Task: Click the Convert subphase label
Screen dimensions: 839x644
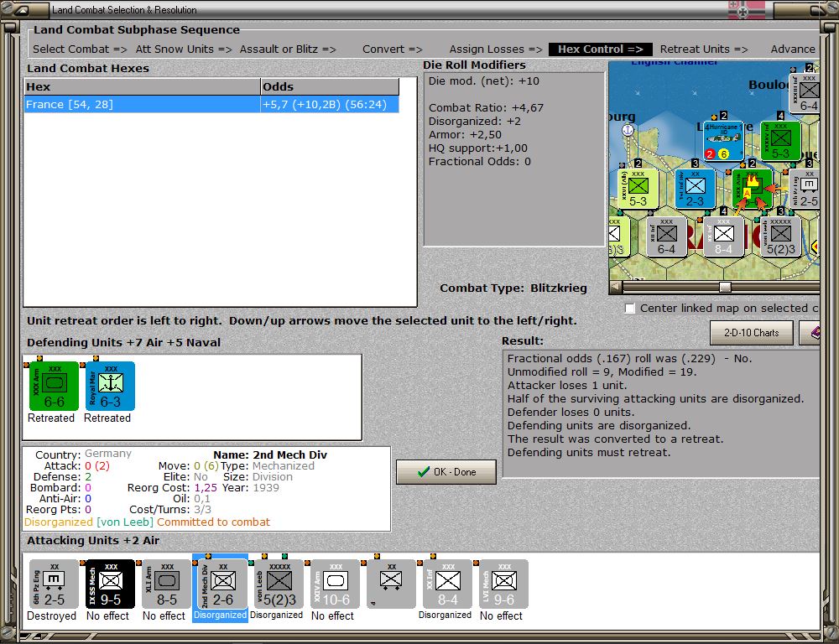Action: pyautogui.click(x=392, y=49)
